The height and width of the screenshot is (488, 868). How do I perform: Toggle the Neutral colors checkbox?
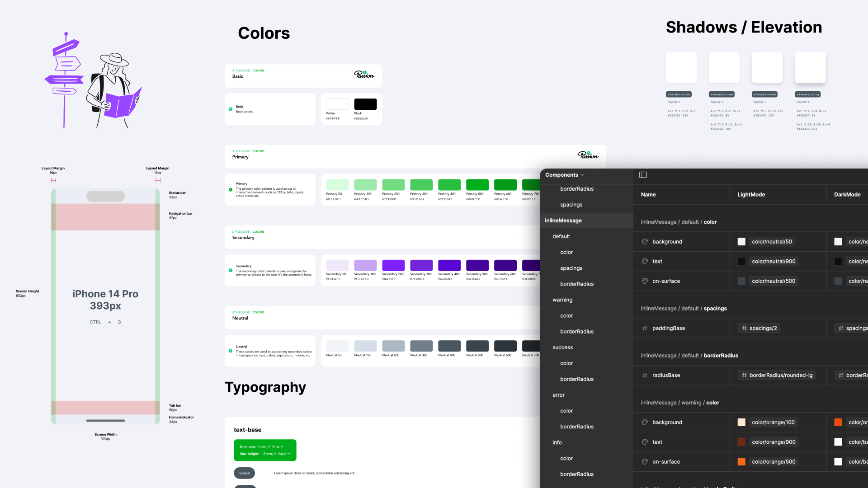[231, 351]
